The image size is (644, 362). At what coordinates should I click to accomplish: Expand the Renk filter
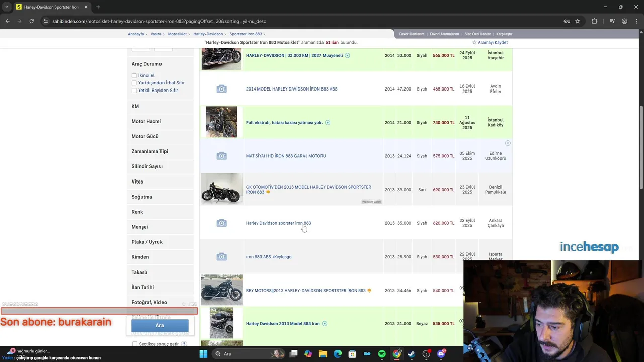pos(160,212)
